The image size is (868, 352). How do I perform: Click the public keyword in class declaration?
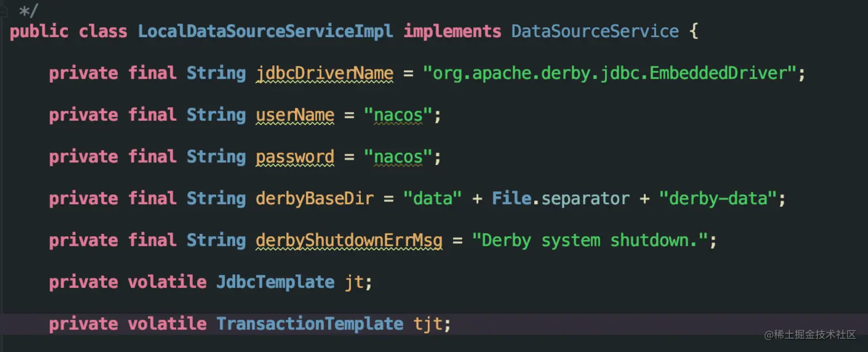pyautogui.click(x=39, y=32)
